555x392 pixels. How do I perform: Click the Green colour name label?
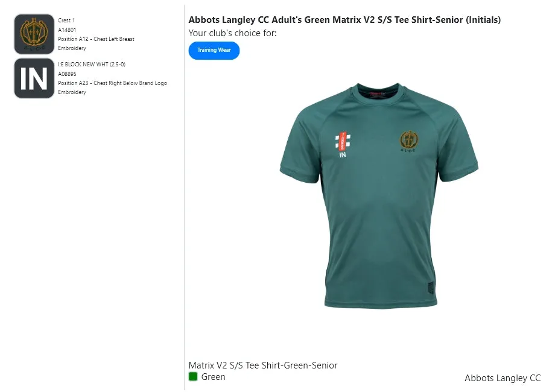pos(214,377)
